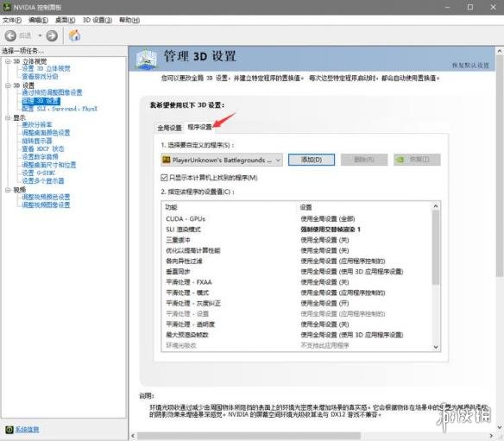
Task: Open the PlayerUnknown's Battlegrounds program dropdown
Action: (222, 160)
